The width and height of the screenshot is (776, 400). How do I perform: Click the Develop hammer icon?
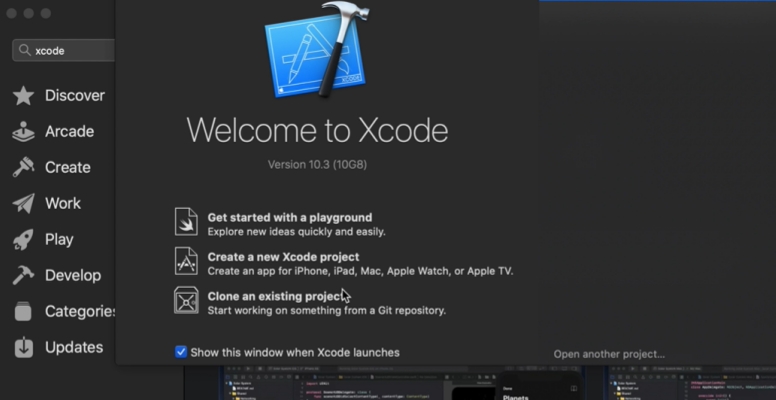coord(23,275)
